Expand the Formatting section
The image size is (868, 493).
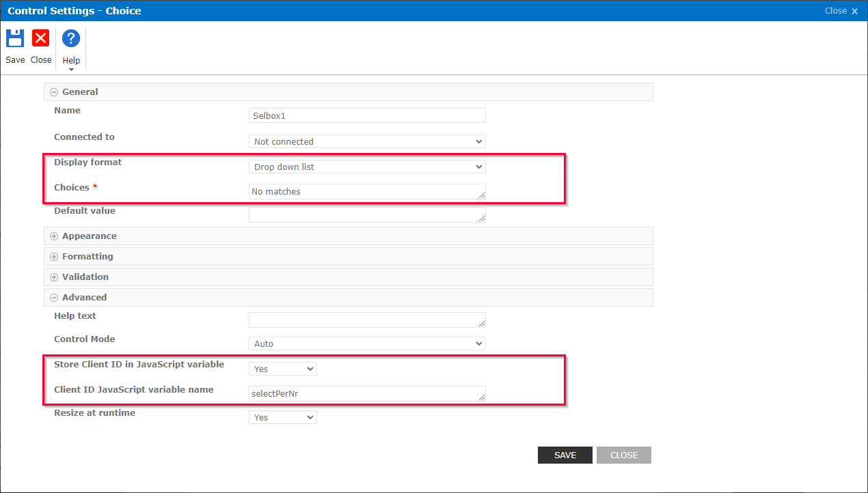[x=53, y=256]
